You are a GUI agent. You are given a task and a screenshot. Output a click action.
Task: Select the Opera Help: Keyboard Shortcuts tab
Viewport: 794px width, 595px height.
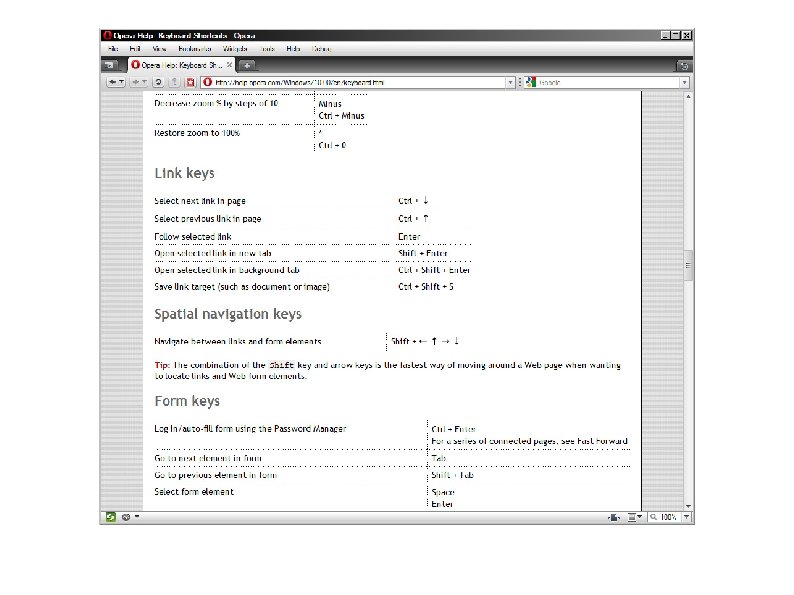click(181, 65)
